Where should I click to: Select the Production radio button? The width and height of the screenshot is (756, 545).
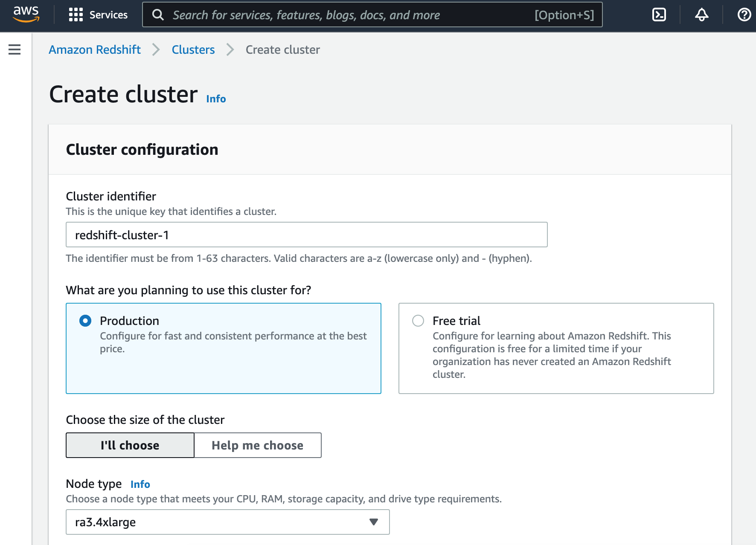[x=85, y=320]
